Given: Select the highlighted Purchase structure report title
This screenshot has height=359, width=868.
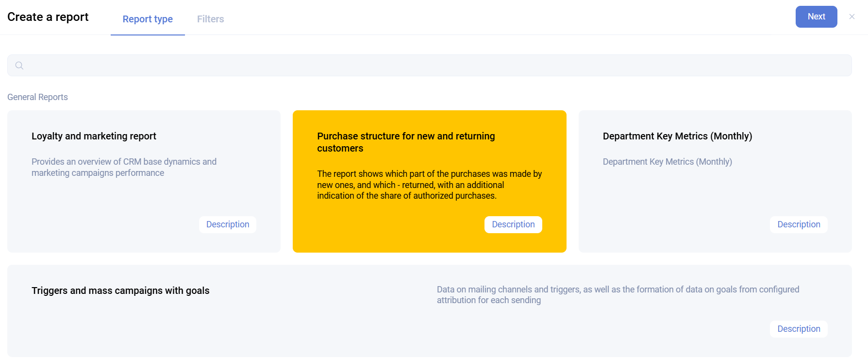Looking at the screenshot, I should (406, 142).
